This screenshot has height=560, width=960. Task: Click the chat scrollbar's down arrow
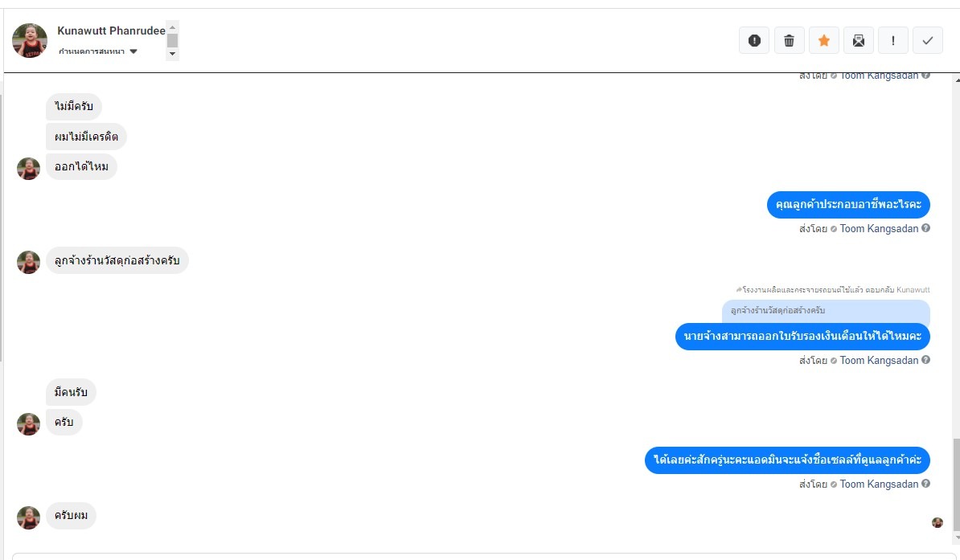click(955, 538)
